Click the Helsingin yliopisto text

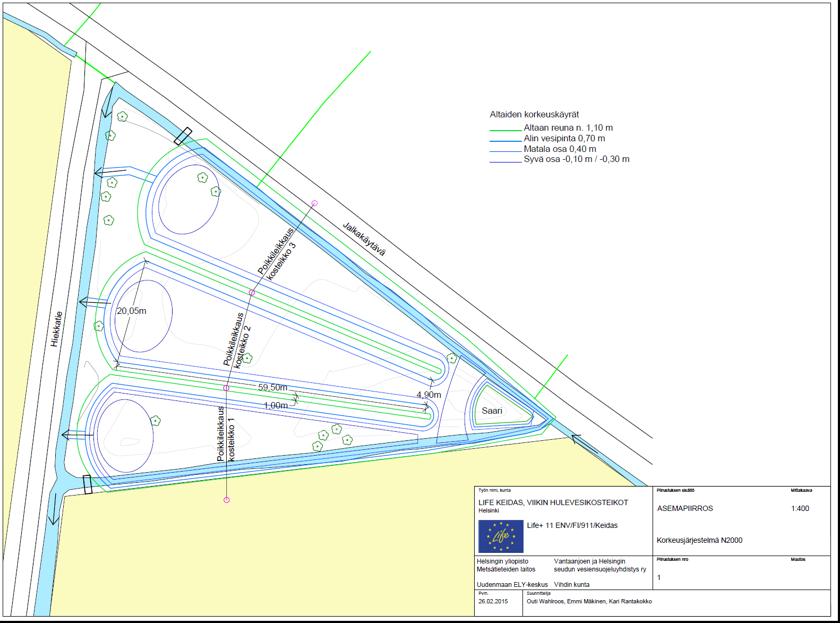coord(502,561)
